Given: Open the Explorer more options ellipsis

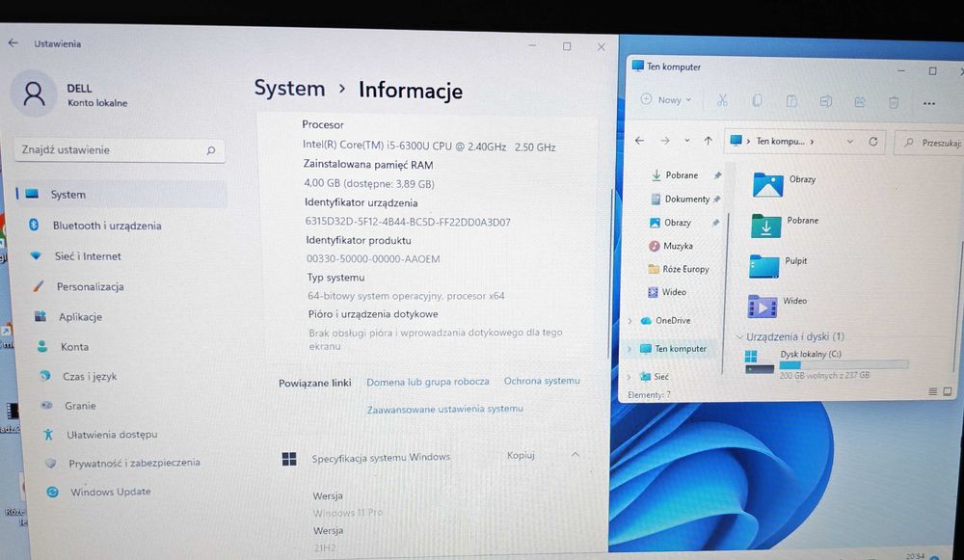Looking at the screenshot, I should tap(928, 103).
